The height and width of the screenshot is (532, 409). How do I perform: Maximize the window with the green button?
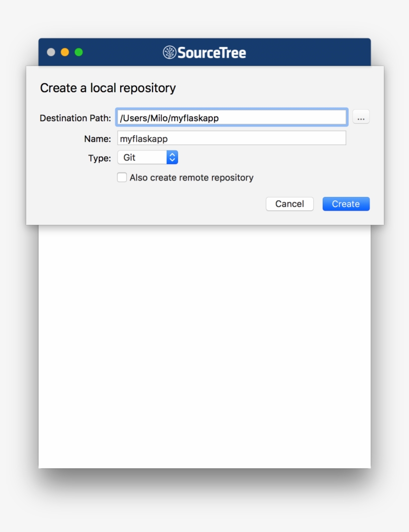(x=79, y=52)
